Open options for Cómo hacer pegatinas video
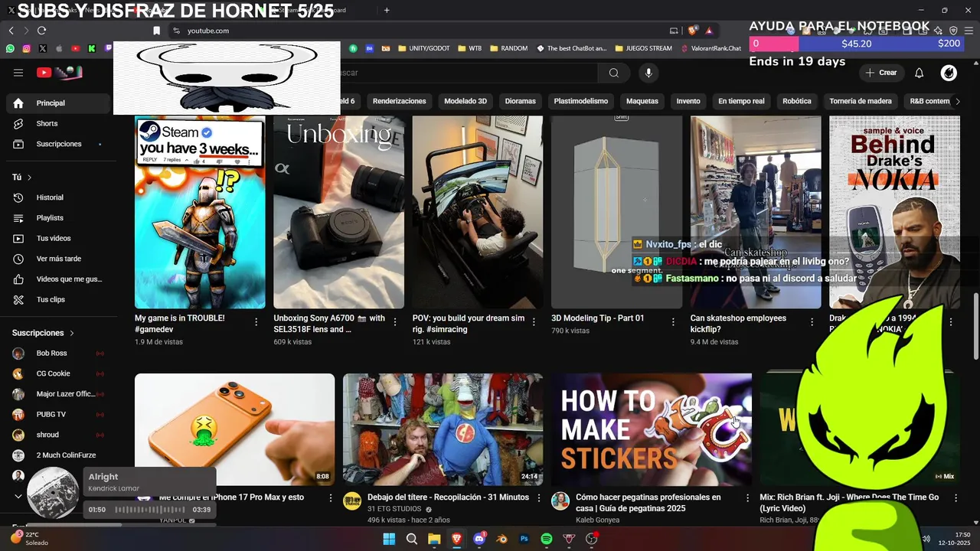The height and width of the screenshot is (551, 980). click(747, 498)
